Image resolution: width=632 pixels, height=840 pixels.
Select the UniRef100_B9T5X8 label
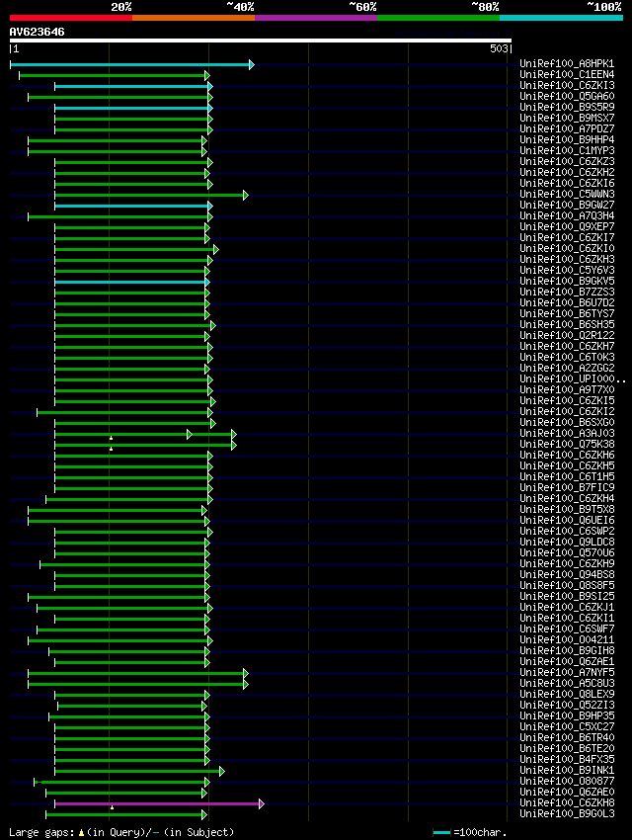coord(567,510)
